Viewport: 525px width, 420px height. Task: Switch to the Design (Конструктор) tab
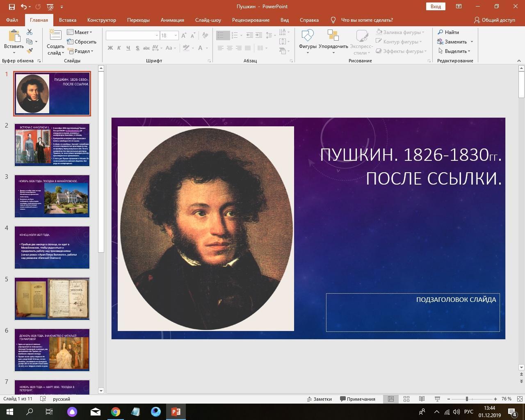tap(102, 20)
